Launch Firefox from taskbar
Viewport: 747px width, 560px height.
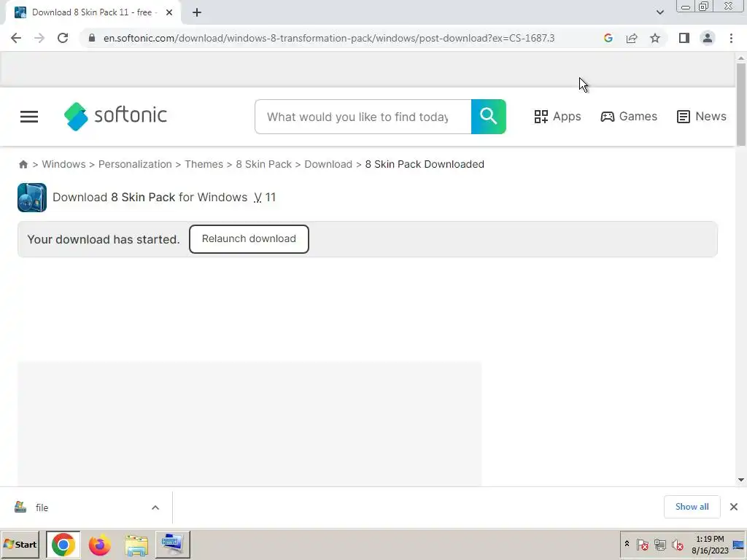(x=99, y=545)
